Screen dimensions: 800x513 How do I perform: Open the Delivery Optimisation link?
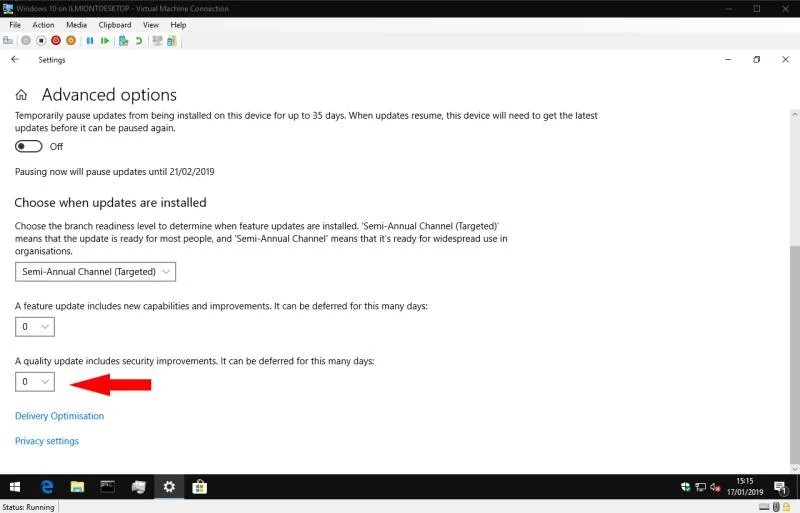(59, 416)
